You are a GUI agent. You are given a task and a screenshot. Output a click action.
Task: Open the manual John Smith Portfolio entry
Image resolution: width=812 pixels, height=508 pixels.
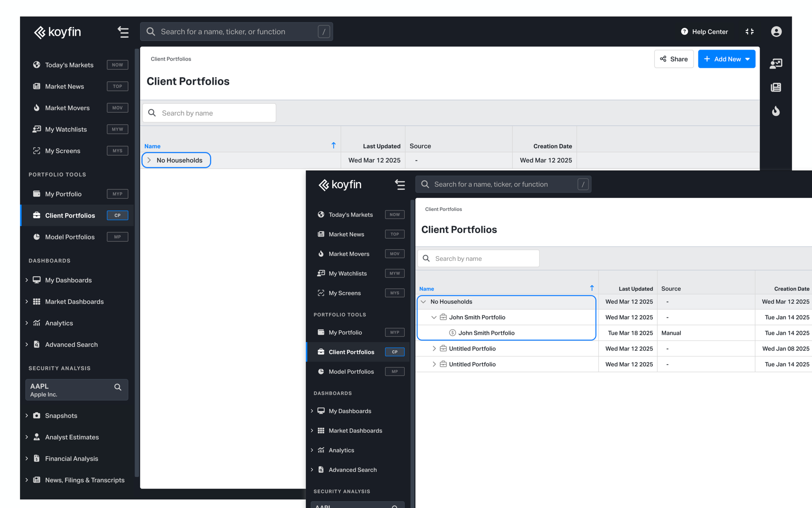click(x=486, y=333)
